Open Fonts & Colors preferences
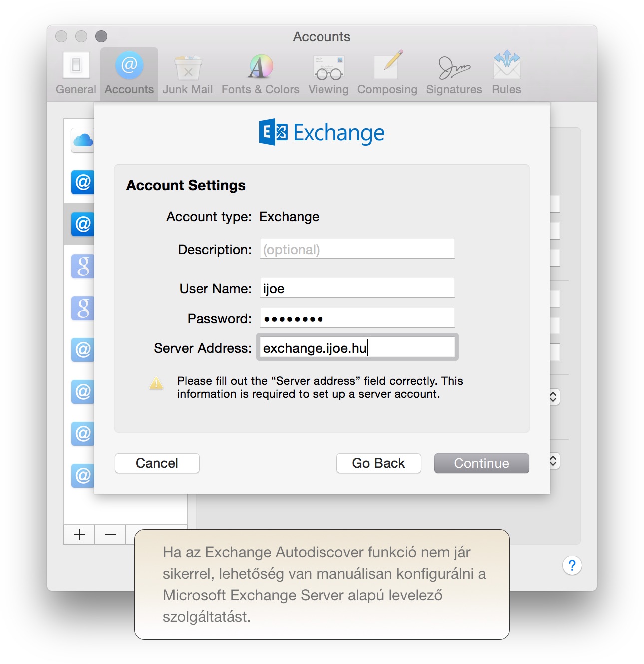 click(260, 74)
